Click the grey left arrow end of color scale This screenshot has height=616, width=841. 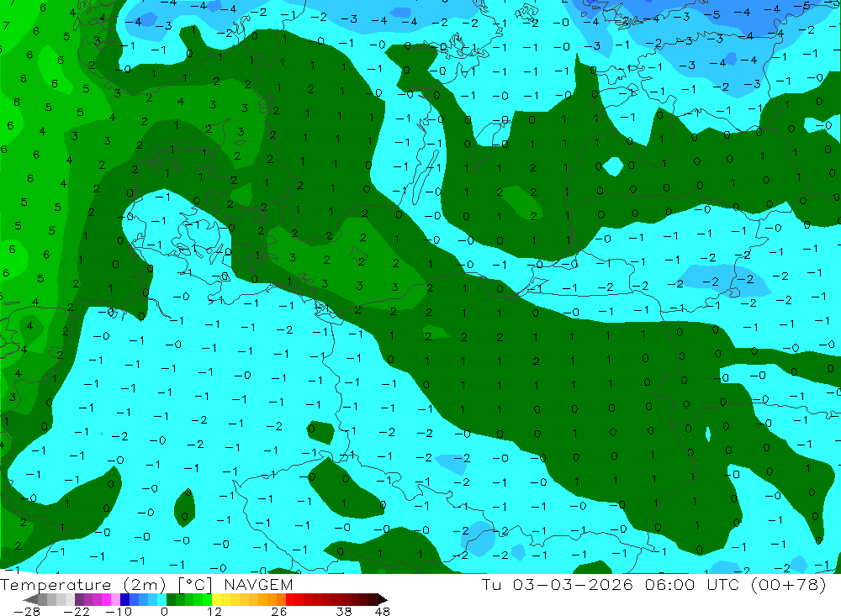pyautogui.click(x=30, y=599)
